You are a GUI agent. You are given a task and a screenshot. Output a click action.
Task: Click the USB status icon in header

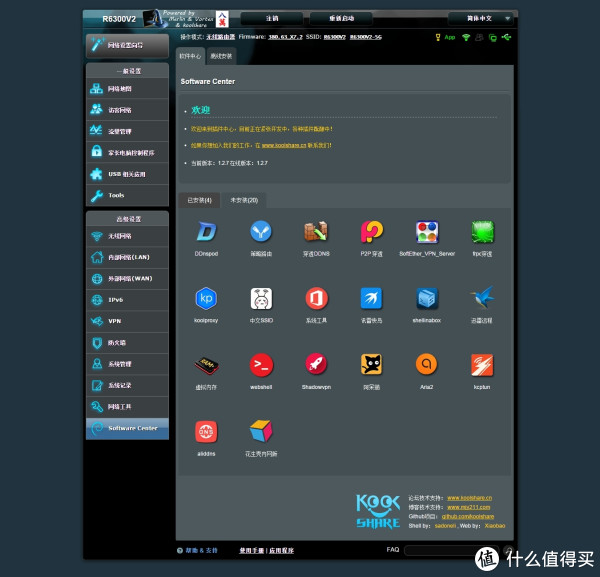click(x=507, y=37)
